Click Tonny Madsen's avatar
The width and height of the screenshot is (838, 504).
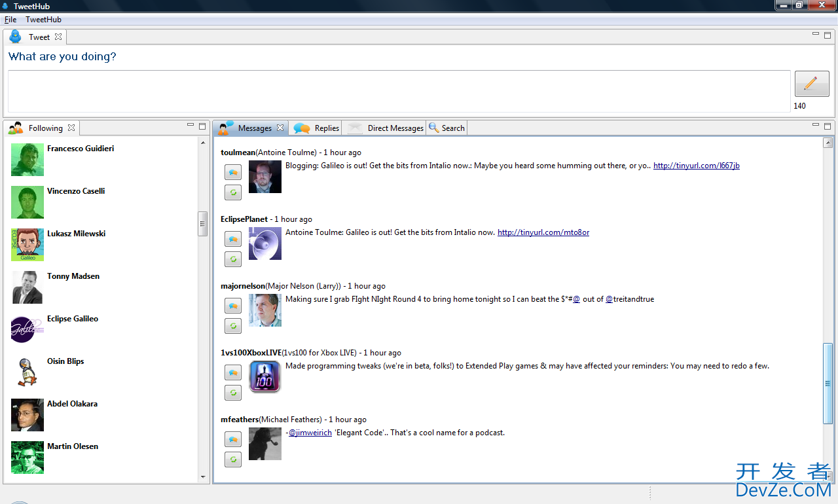(x=27, y=287)
